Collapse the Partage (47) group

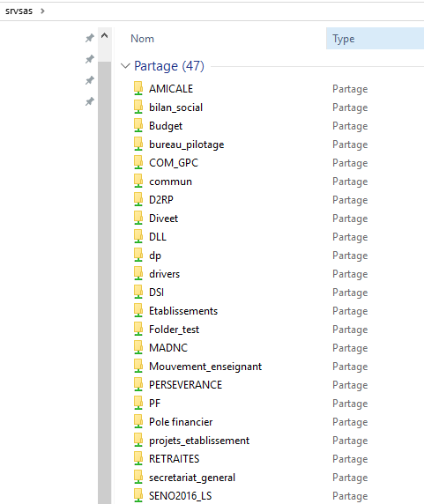125,66
